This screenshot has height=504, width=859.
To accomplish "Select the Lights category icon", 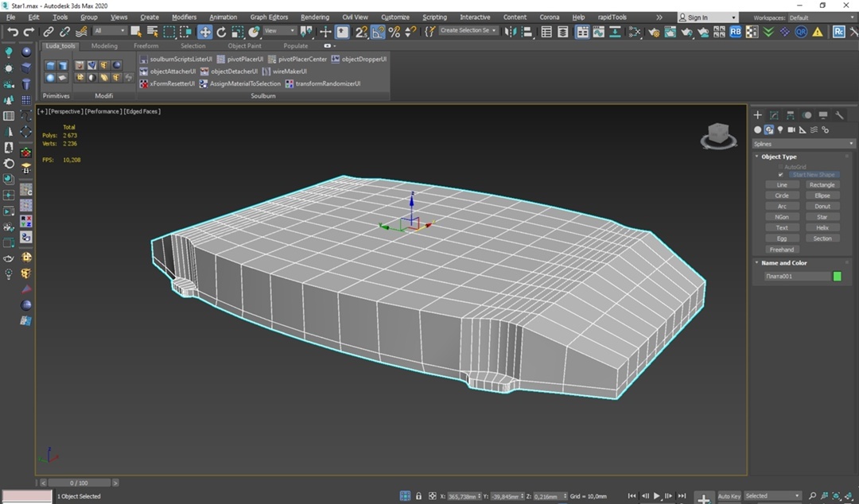I will (x=780, y=130).
